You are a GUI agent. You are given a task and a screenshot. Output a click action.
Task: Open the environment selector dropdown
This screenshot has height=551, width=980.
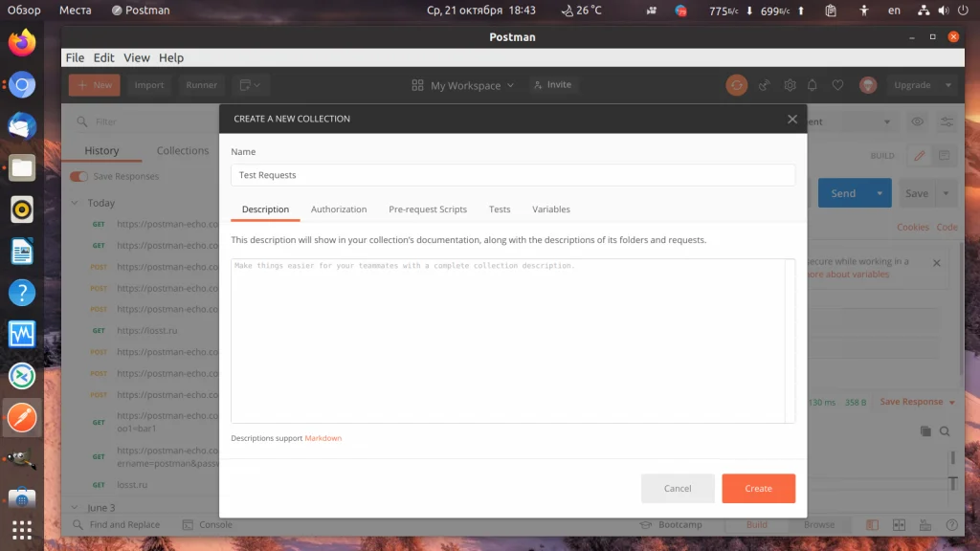[887, 121]
